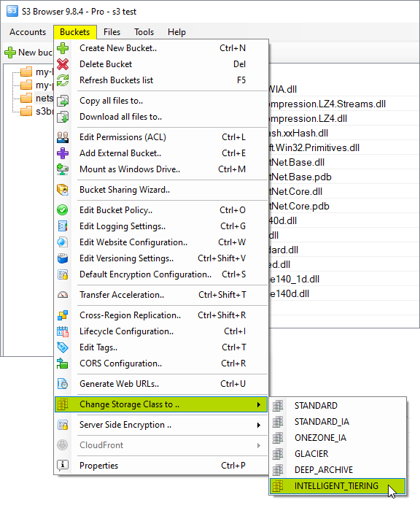
Task: Expand the Change Storage Class to submenu arrow
Action: [259, 404]
